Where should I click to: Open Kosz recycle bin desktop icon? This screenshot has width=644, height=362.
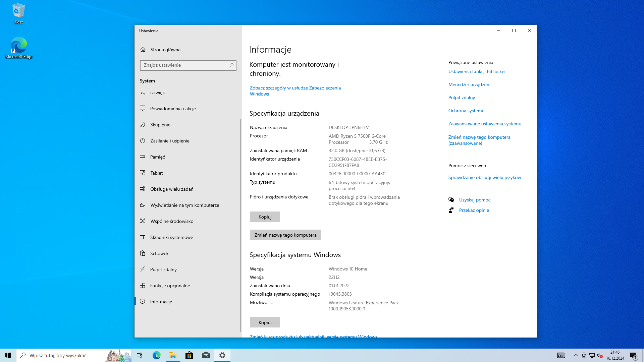coord(18,14)
